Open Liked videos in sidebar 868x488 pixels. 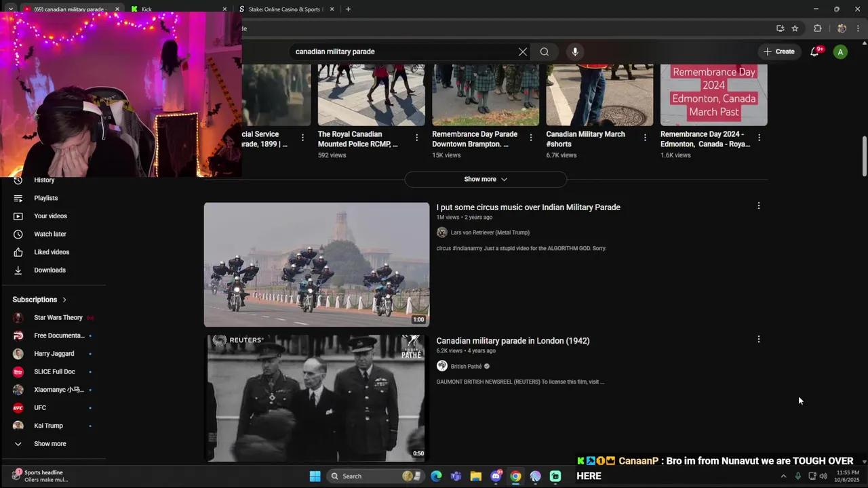click(53, 252)
